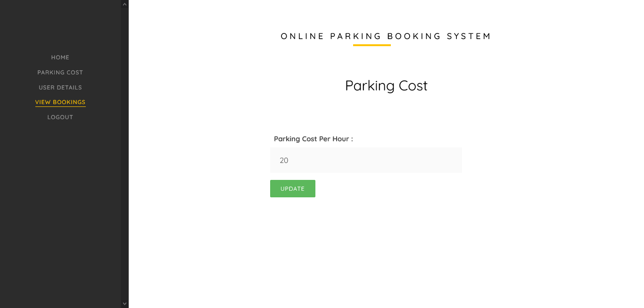Click the sidebar scrollbar up arrow

click(x=124, y=4)
